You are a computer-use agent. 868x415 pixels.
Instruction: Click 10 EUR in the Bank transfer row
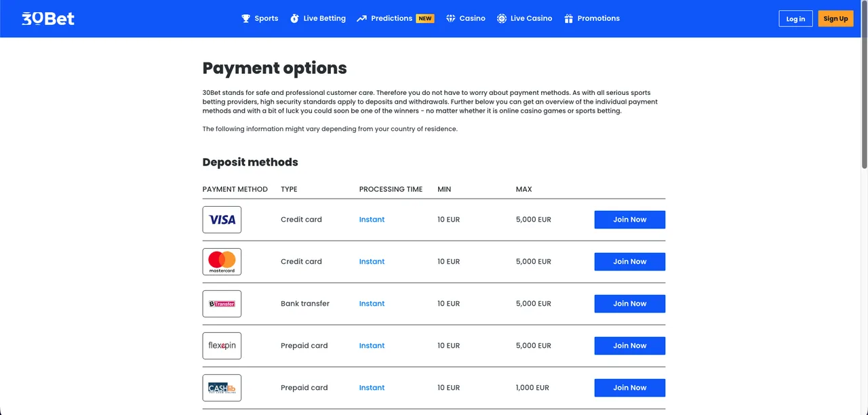pyautogui.click(x=449, y=304)
